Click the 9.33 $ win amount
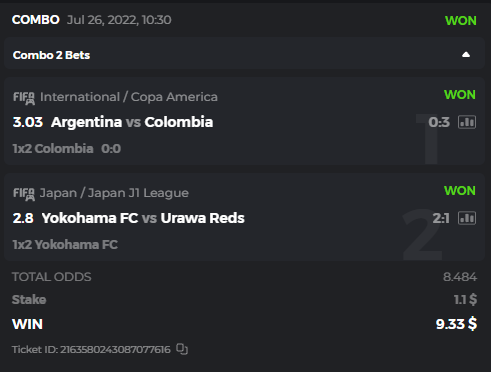The height and width of the screenshot is (372, 491). point(456,324)
